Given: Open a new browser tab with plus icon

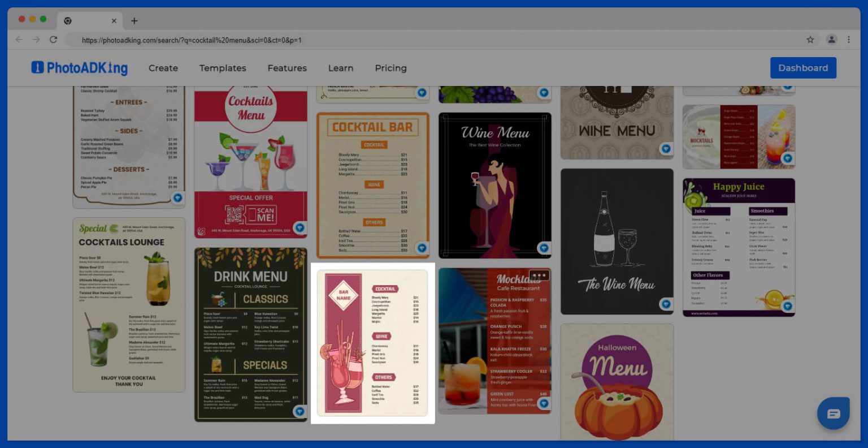Looking at the screenshot, I should tap(134, 21).
